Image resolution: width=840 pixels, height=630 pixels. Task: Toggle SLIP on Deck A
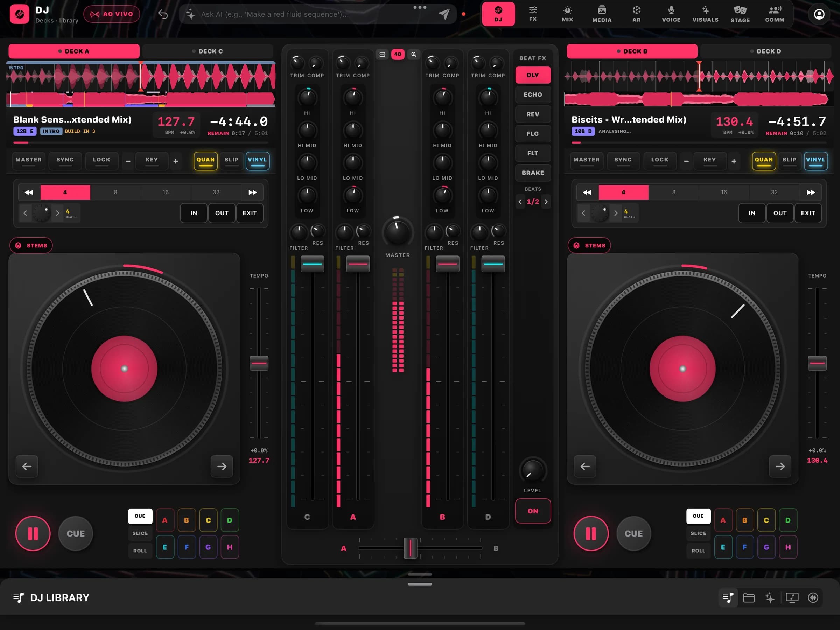tap(231, 161)
